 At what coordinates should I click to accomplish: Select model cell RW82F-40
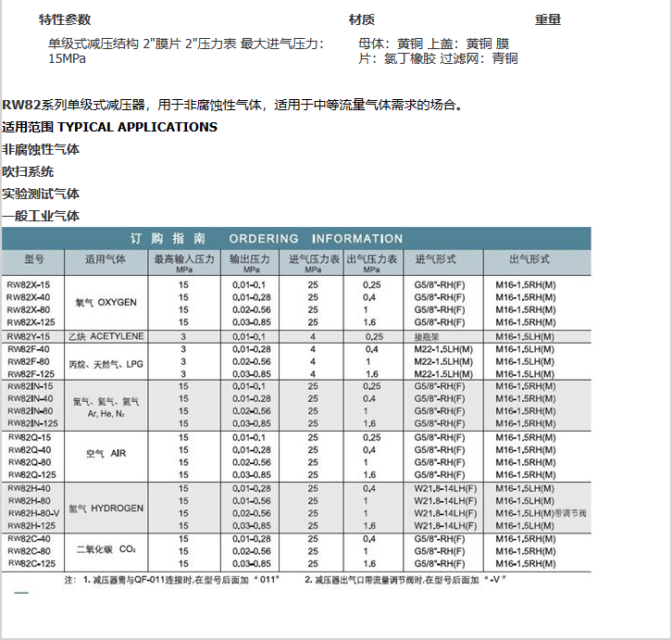tap(29, 349)
